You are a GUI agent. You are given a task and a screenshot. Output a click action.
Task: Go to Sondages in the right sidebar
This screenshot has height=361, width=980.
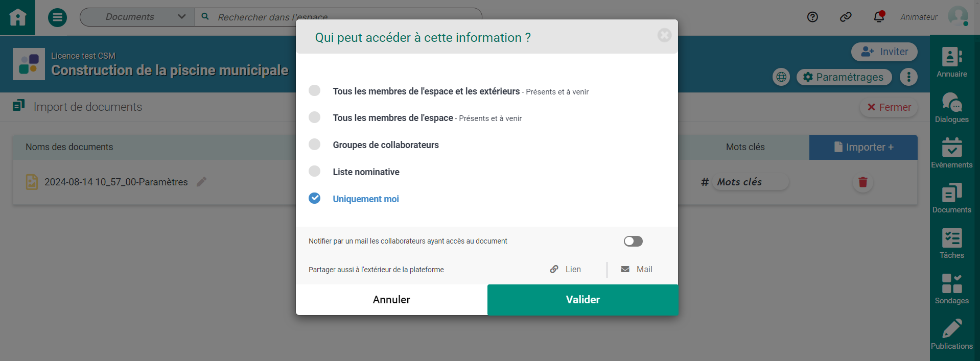pos(951,288)
